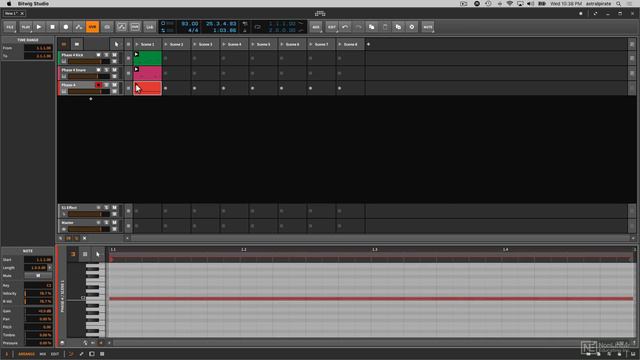Adjust the Phase 4 Snare volume slider
The height and width of the screenshot is (360, 640).
89,77
